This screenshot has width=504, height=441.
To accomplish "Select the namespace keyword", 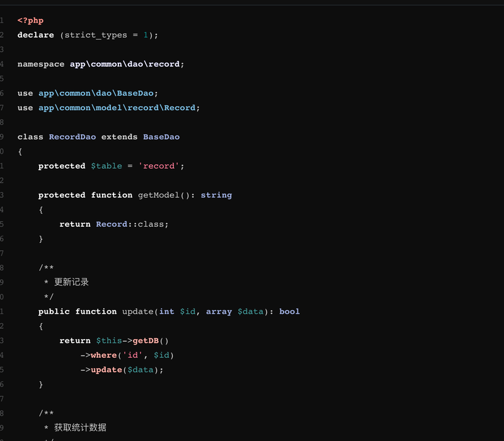I will click(41, 64).
